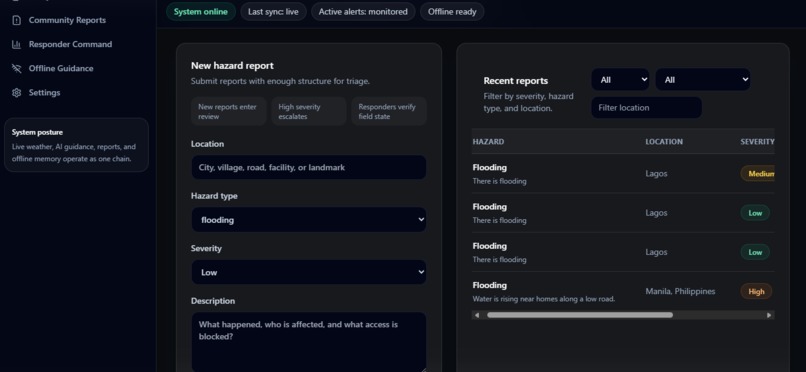This screenshot has width=806, height=372.
Task: Open the wider second All filter dropdown
Action: [x=703, y=80]
